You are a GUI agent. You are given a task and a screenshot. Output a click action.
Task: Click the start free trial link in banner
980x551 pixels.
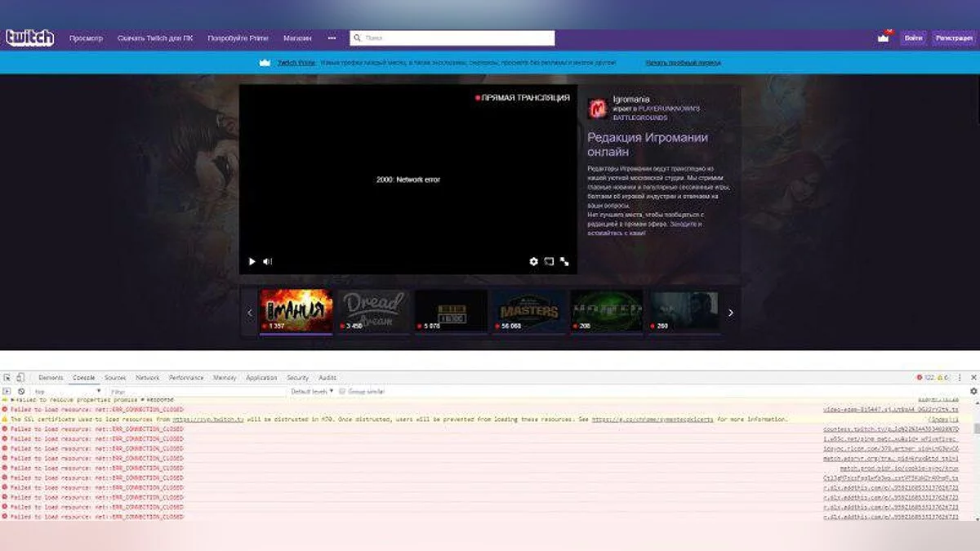click(683, 62)
